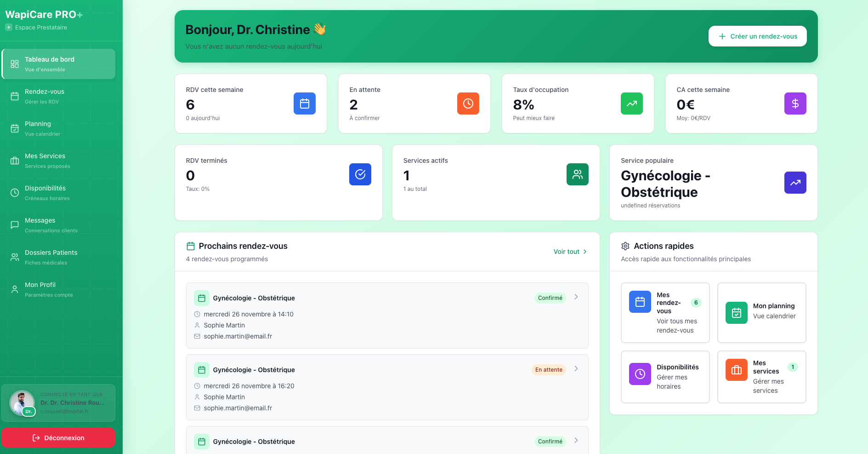The width and height of the screenshot is (868, 454).
Task: Toggle the En attente status badge
Action: pos(548,369)
